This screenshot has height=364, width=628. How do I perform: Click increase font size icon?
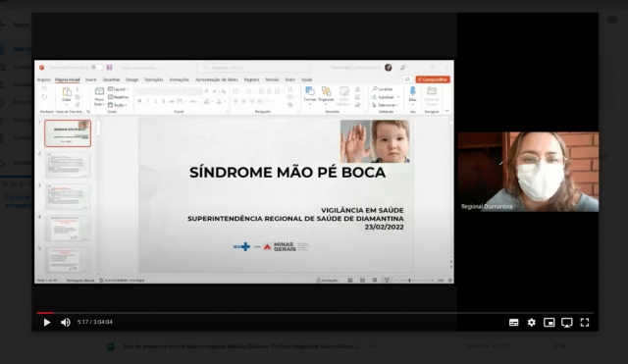(x=207, y=91)
